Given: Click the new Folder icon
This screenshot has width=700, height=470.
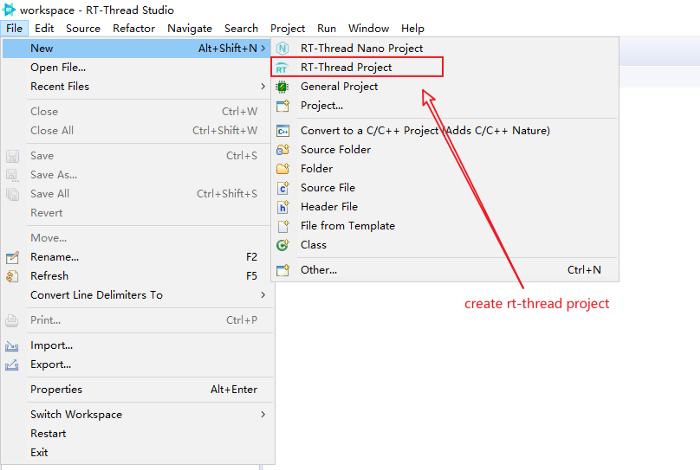Looking at the screenshot, I should coord(283,169).
